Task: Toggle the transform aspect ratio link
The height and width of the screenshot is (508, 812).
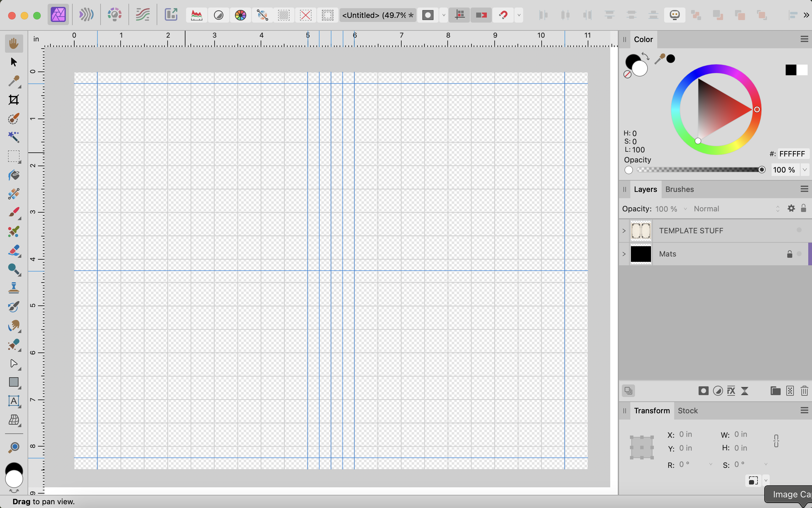Action: click(x=776, y=441)
